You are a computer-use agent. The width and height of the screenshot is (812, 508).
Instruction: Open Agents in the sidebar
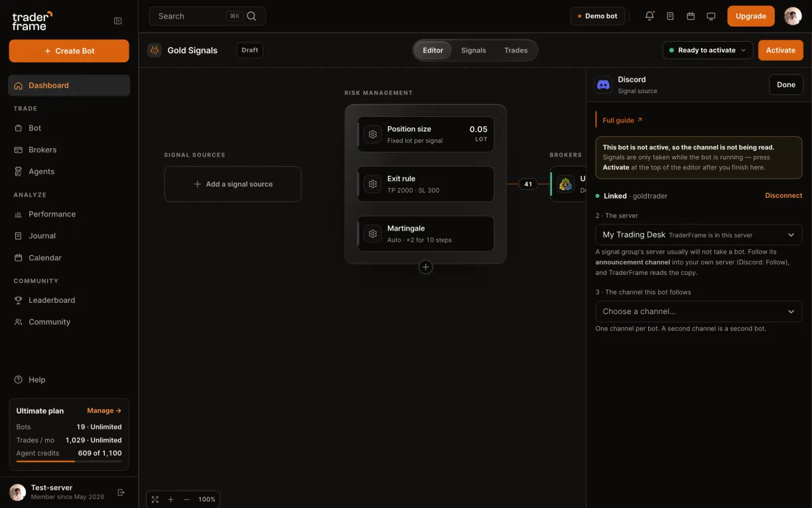pos(69,171)
